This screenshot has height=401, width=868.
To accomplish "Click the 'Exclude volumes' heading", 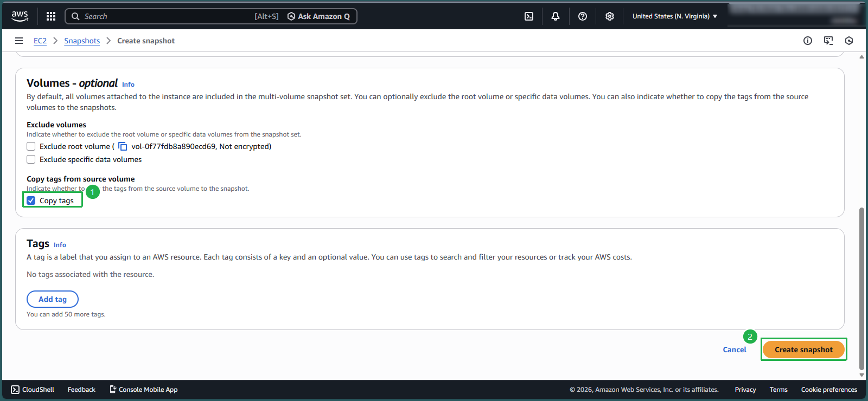I will tap(56, 125).
